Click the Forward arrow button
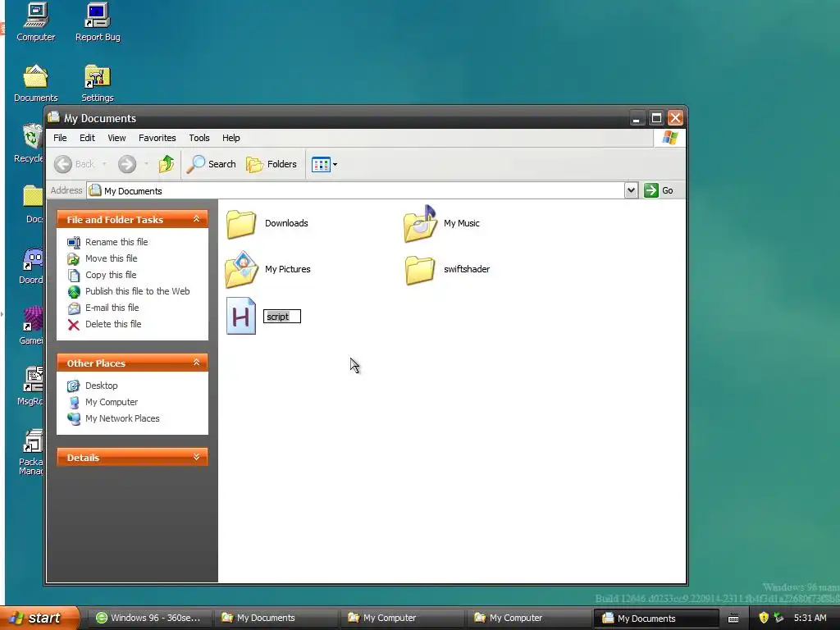 click(x=127, y=164)
